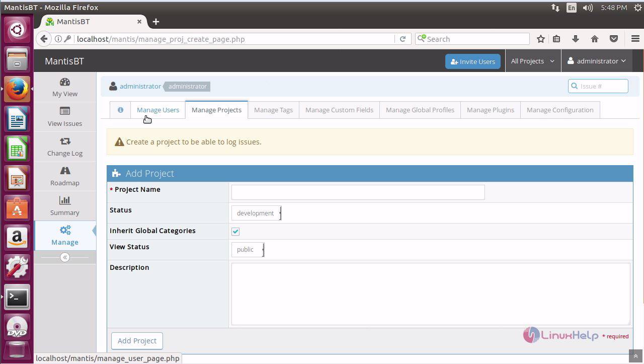The height and width of the screenshot is (364, 644).
Task: Collapse the sidebar with the double-arrow button
Action: (x=65, y=257)
